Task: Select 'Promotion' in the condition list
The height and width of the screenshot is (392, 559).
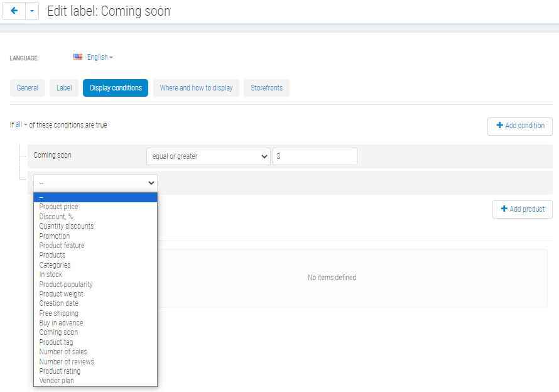Action: [95, 236]
